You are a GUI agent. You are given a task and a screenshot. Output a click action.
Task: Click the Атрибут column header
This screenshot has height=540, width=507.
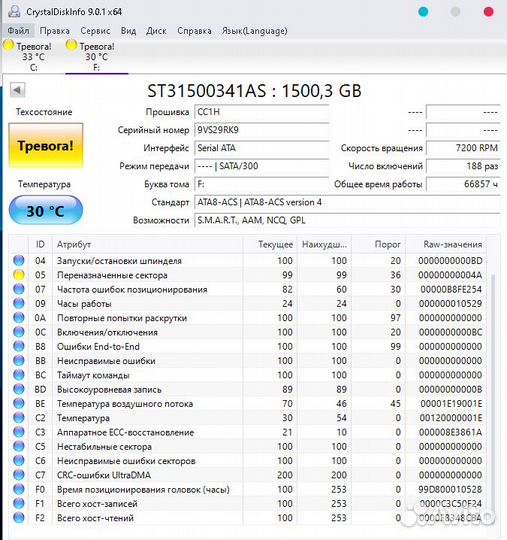point(147,245)
